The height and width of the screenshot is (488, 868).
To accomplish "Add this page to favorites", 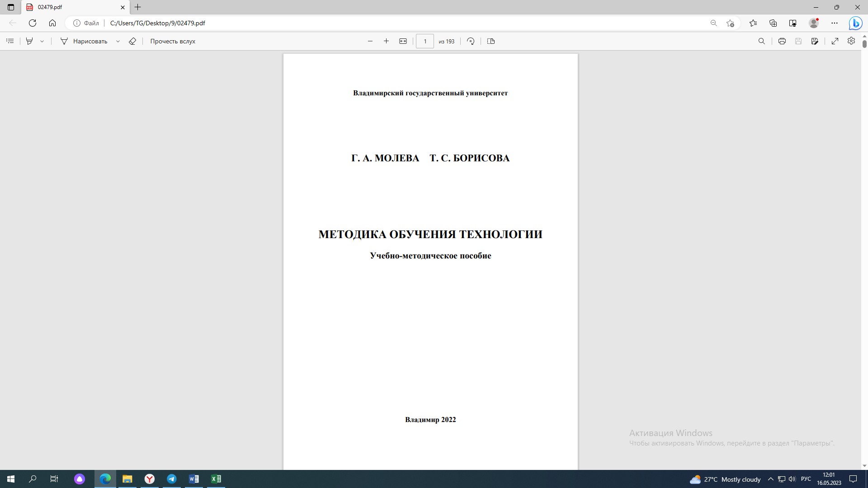I will tap(730, 23).
